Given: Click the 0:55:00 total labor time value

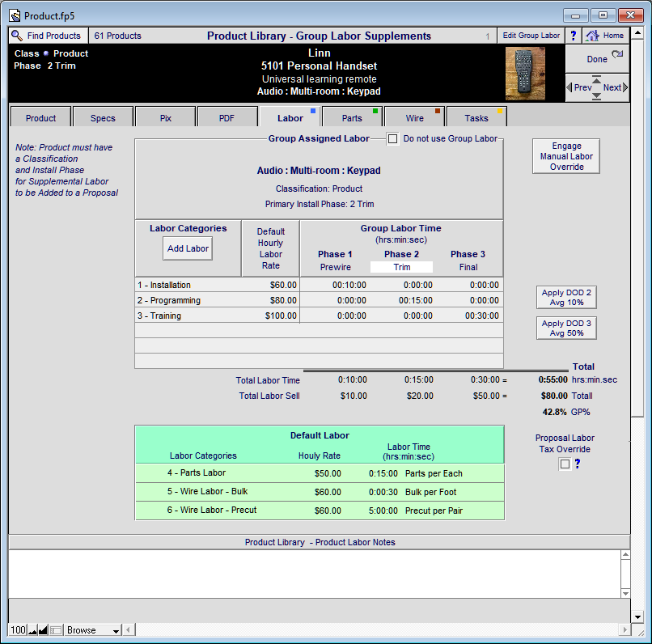Looking at the screenshot, I should [x=553, y=379].
